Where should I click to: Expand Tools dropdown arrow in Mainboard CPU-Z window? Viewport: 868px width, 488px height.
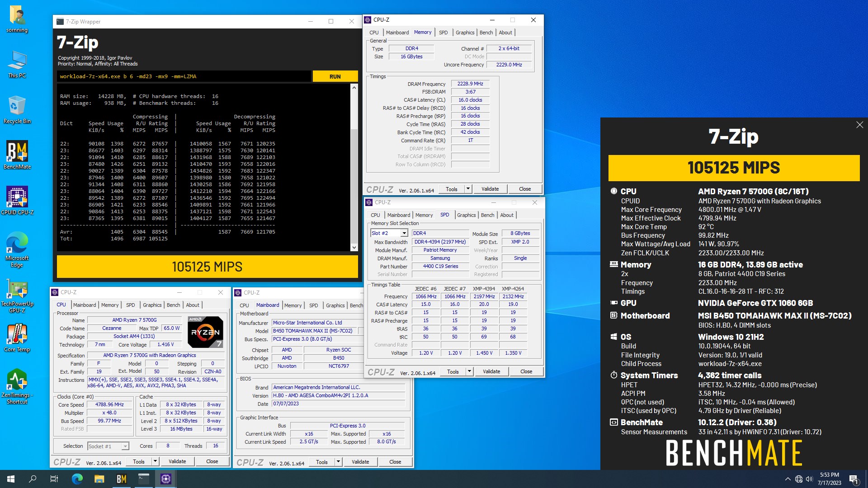pos(339,462)
